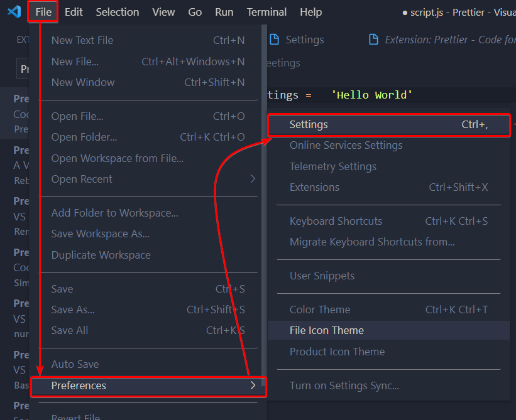Select Open Folder... menu entry
516x420 pixels.
[x=148, y=137]
